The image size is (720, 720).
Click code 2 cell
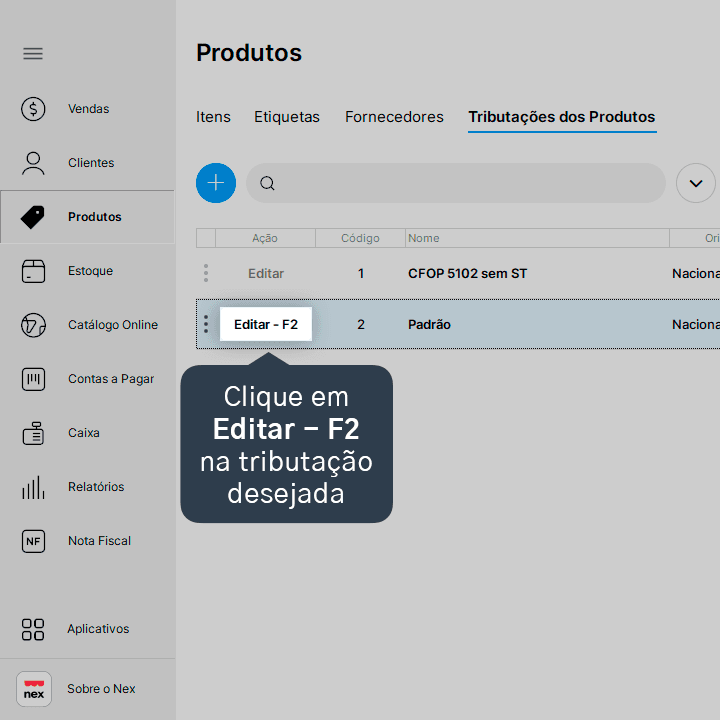point(361,325)
